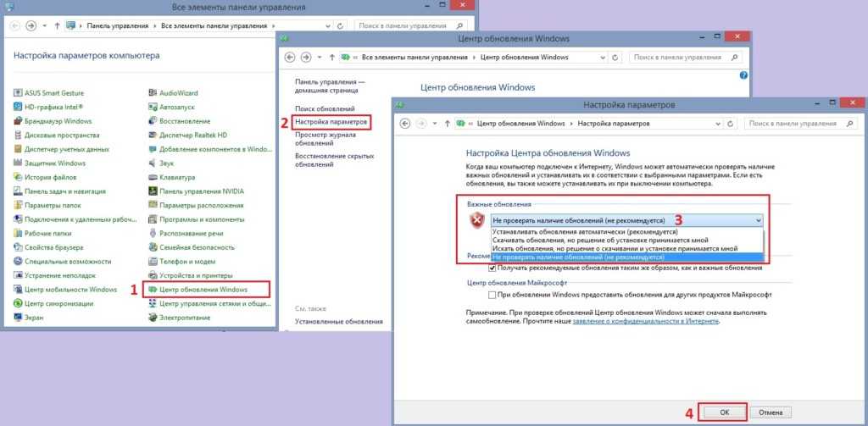This screenshot has height=426, width=868.
Task: Open Брандмауэр Windows control panel icon
Action: tap(19, 121)
